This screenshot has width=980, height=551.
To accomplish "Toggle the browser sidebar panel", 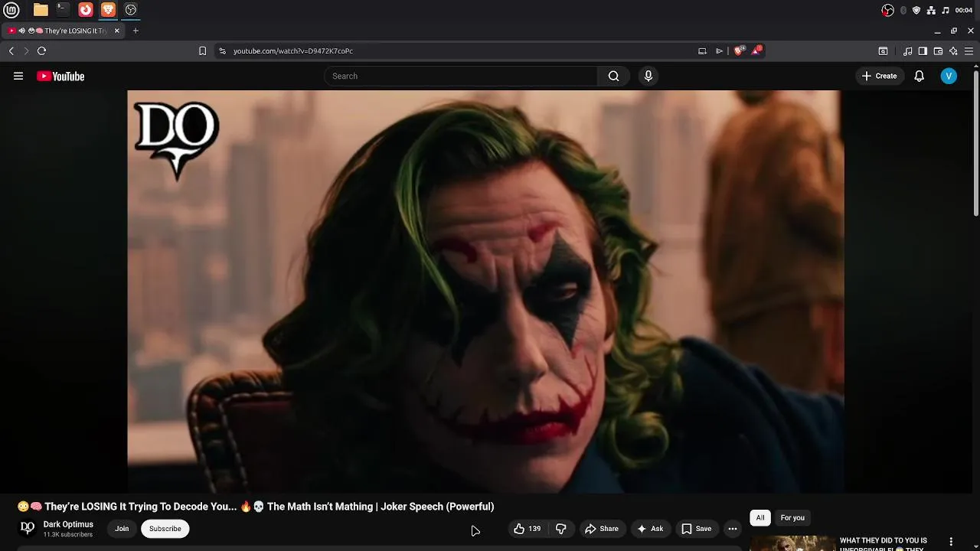I will click(923, 51).
